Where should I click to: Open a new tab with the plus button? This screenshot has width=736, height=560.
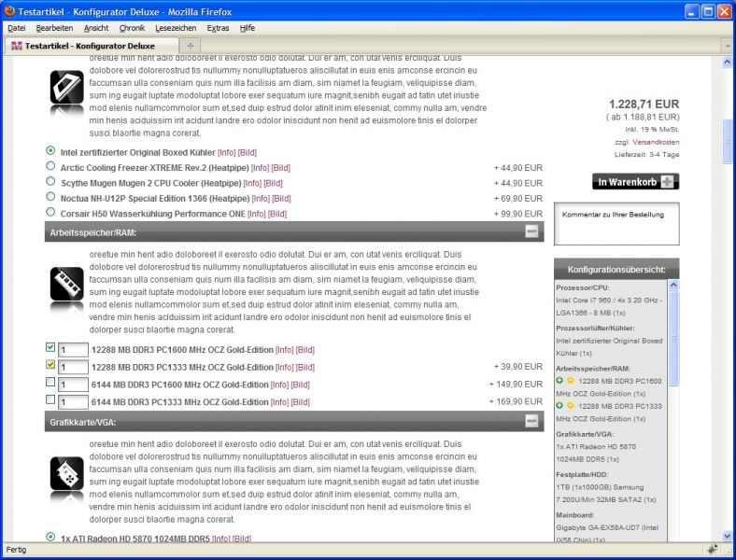pyautogui.click(x=191, y=46)
